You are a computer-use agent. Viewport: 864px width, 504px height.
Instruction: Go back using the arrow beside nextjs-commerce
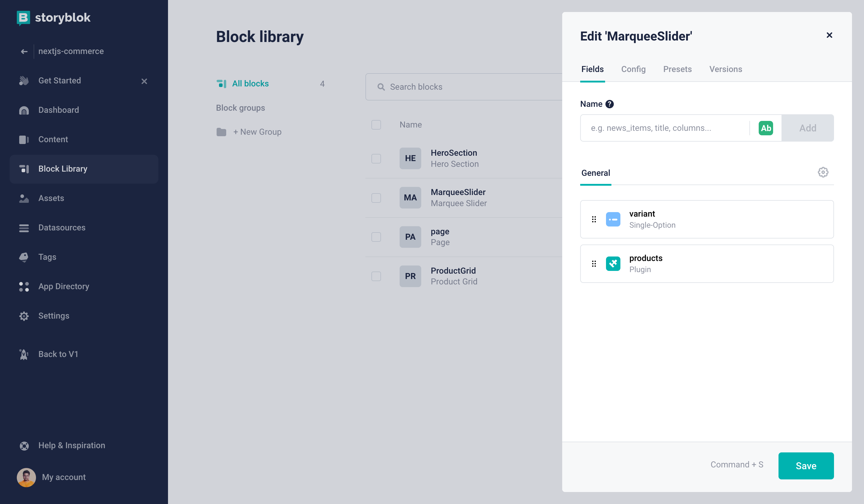24,51
